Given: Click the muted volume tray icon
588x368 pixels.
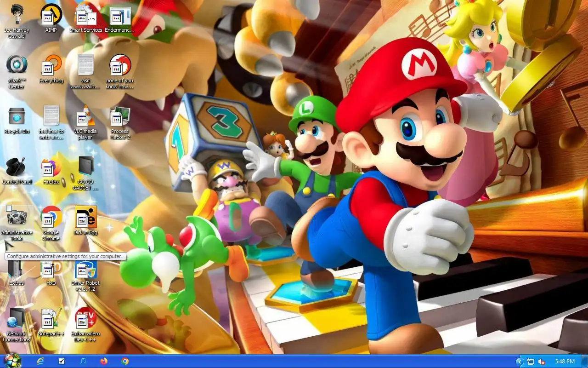Looking at the screenshot, I should tap(542, 362).
